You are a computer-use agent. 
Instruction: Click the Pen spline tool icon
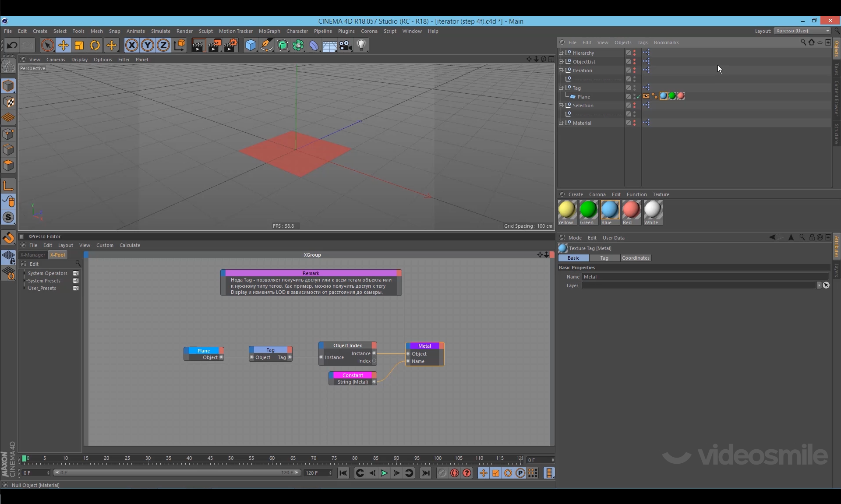[x=266, y=45]
